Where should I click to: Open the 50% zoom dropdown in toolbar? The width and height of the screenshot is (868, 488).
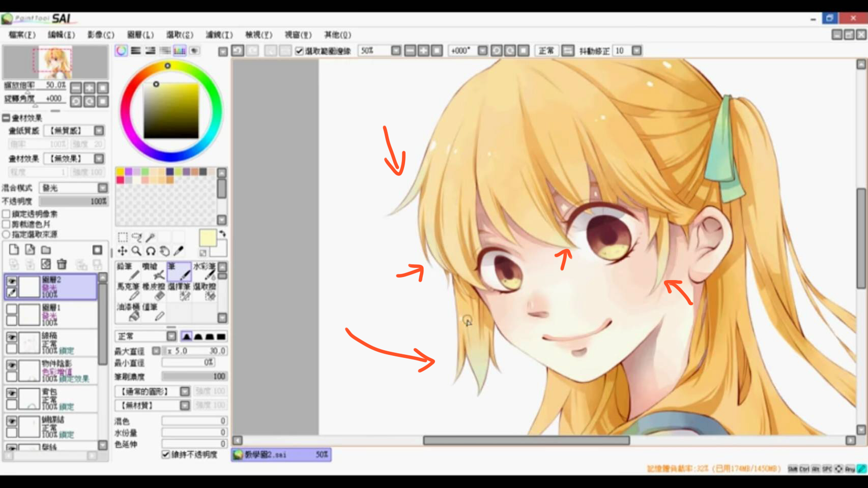[396, 51]
